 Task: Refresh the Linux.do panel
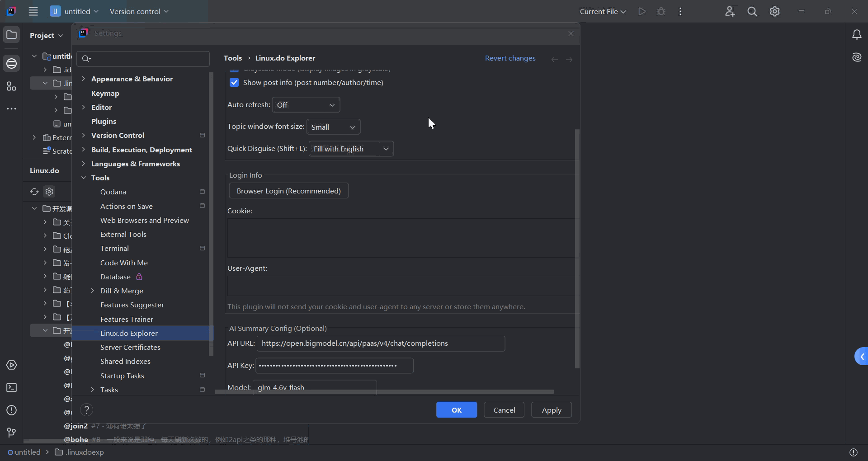click(x=34, y=192)
